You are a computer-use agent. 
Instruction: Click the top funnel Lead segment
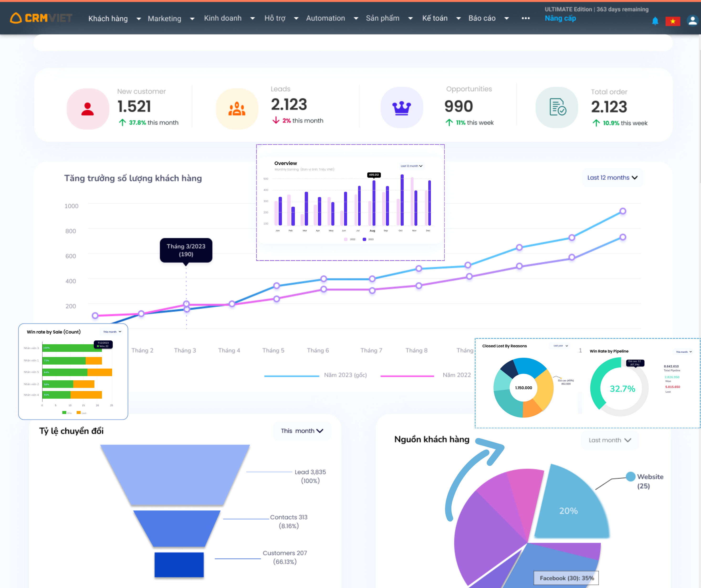175,474
